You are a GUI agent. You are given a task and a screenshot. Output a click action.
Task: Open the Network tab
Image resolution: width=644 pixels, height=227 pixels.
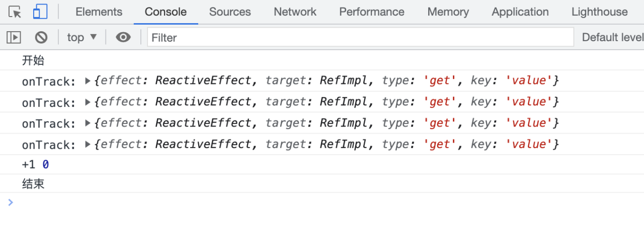[x=295, y=12]
